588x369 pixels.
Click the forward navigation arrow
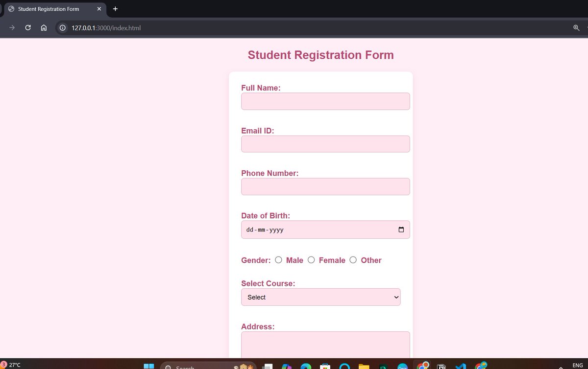tap(12, 28)
